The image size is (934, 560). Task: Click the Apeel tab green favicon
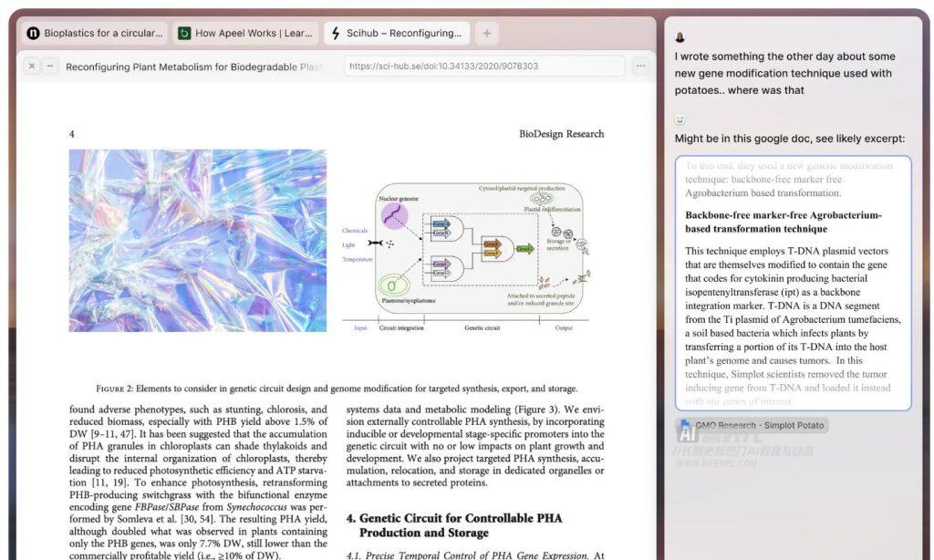point(184,34)
